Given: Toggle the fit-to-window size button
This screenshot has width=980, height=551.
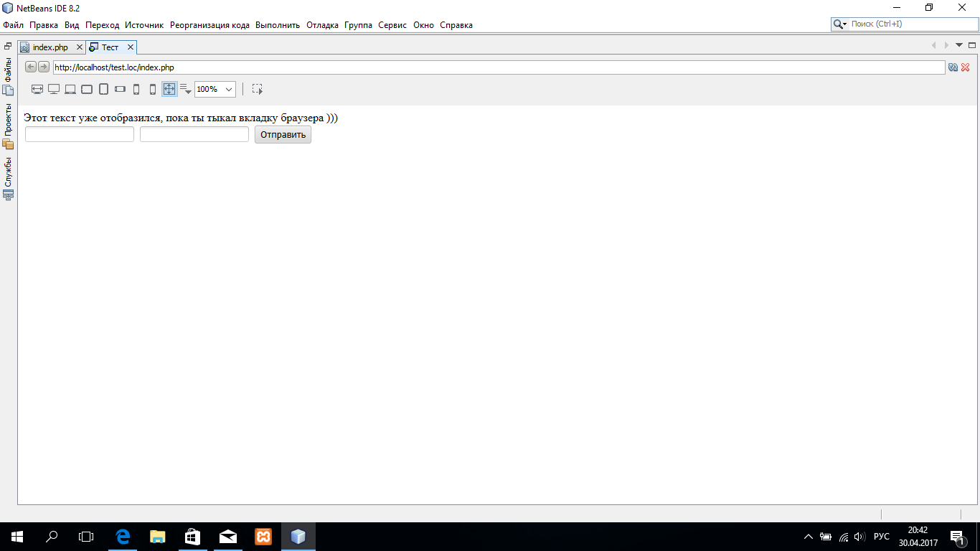Looking at the screenshot, I should pos(169,89).
